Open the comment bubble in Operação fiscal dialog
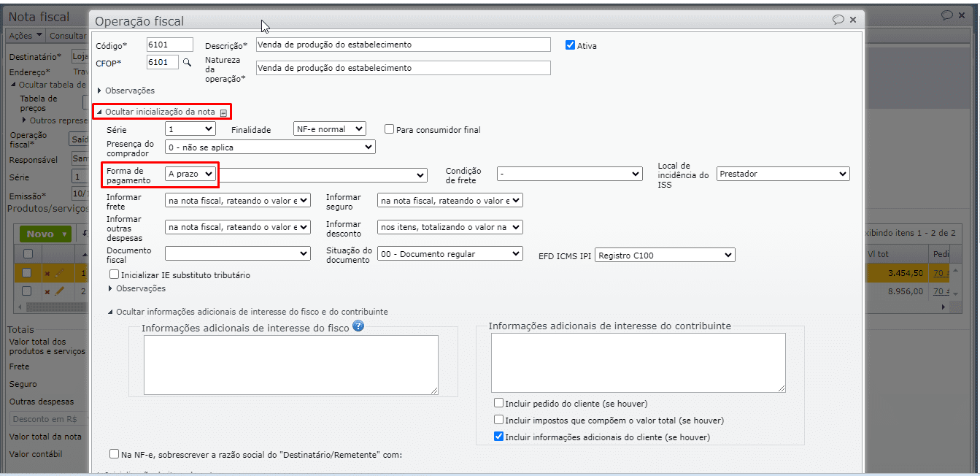Viewport: 980px width, 476px height. [x=838, y=20]
